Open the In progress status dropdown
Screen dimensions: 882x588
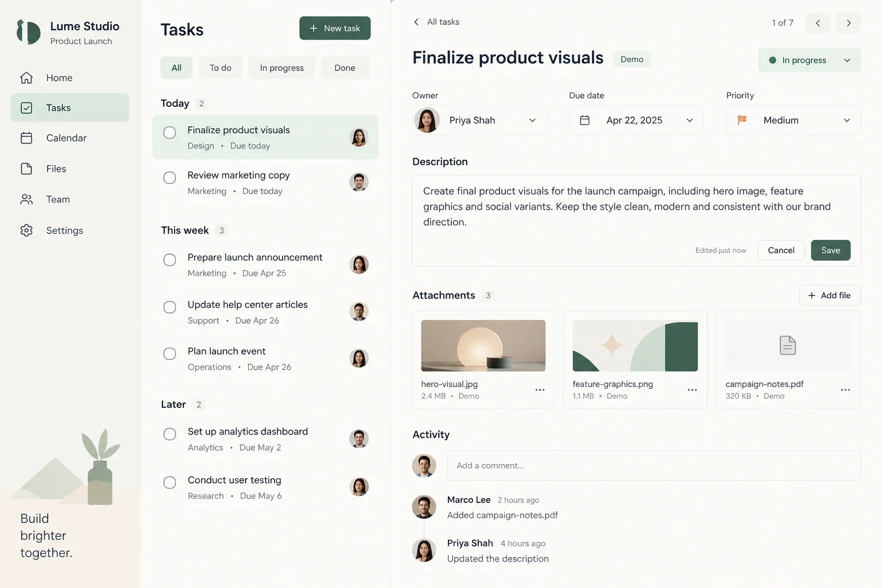[810, 60]
